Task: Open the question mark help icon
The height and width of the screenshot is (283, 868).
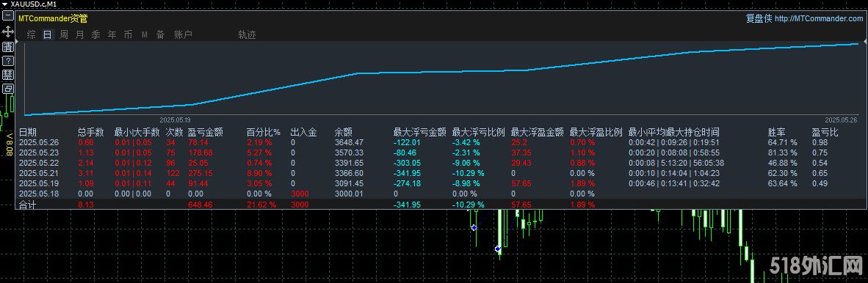Action: coord(8,61)
